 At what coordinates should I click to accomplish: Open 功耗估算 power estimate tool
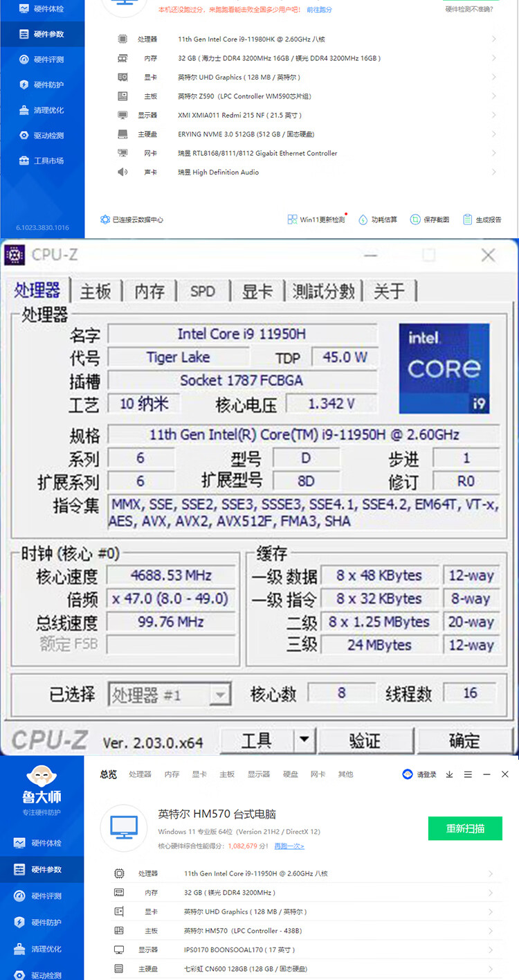(x=378, y=220)
